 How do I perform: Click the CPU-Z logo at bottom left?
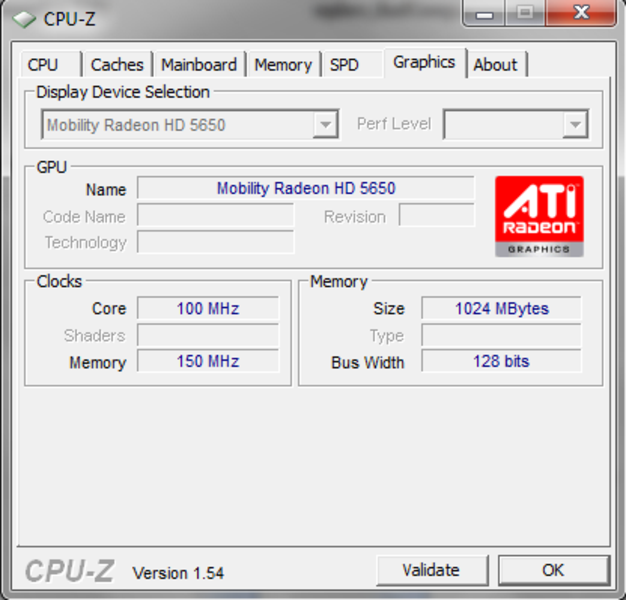point(70,571)
